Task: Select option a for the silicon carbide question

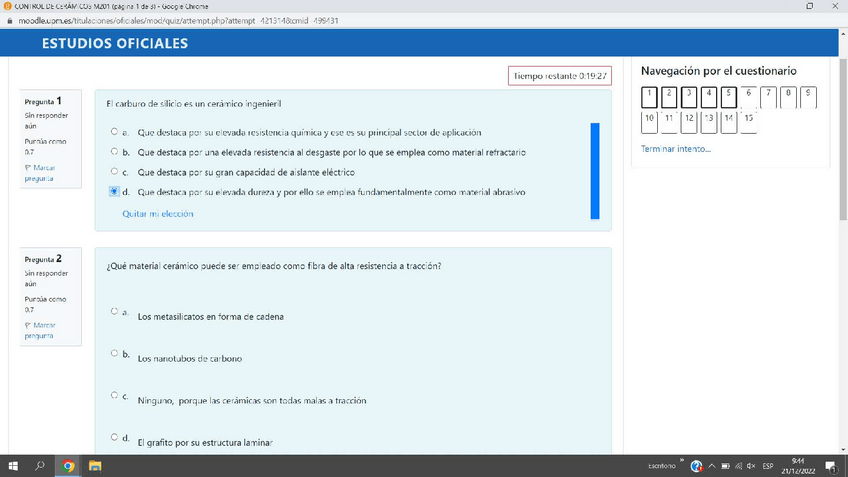Action: coord(114,132)
